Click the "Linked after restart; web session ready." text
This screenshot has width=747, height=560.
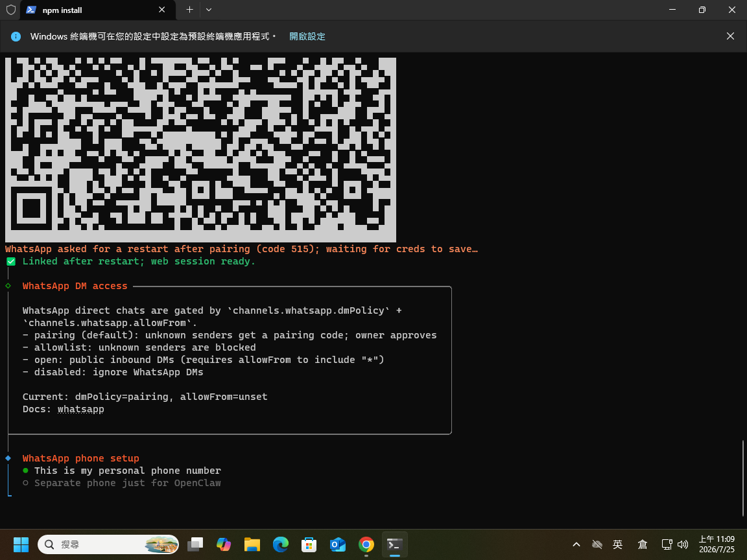coord(139,261)
